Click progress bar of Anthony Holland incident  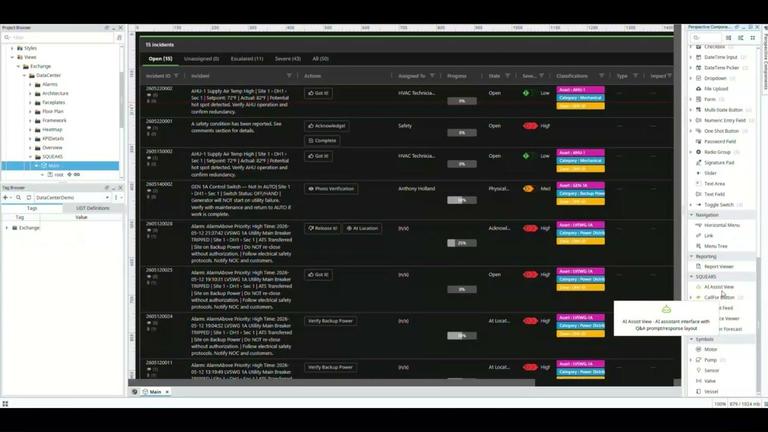pos(461,200)
